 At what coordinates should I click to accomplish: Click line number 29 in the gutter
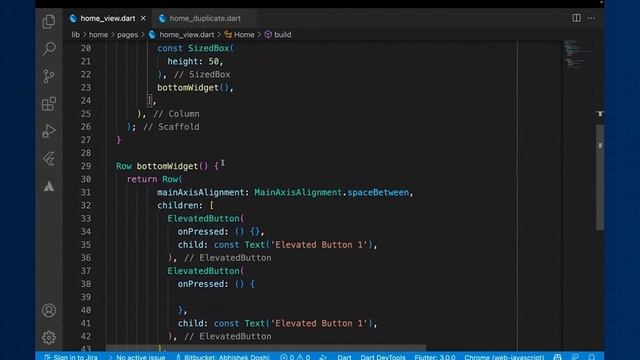[86, 166]
